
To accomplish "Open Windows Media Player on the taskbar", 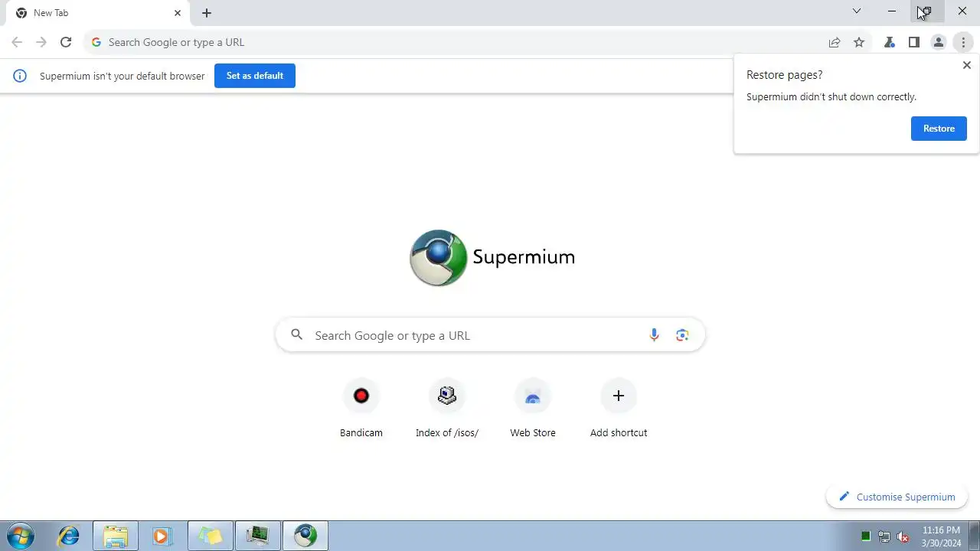I will pyautogui.click(x=162, y=536).
